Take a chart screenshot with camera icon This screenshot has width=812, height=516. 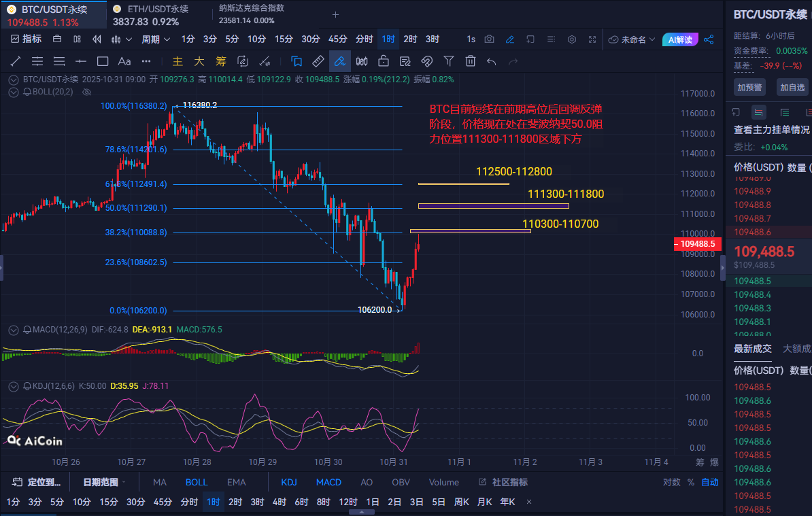(490, 39)
